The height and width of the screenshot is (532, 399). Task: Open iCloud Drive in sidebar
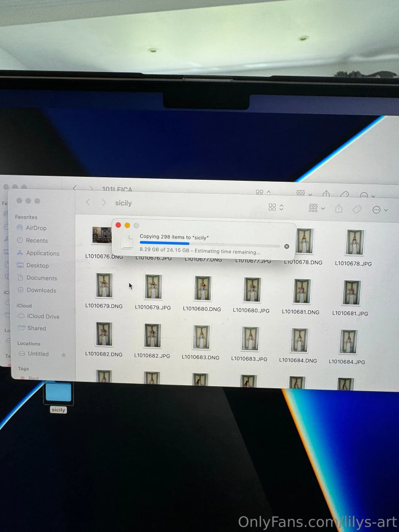[43, 316]
